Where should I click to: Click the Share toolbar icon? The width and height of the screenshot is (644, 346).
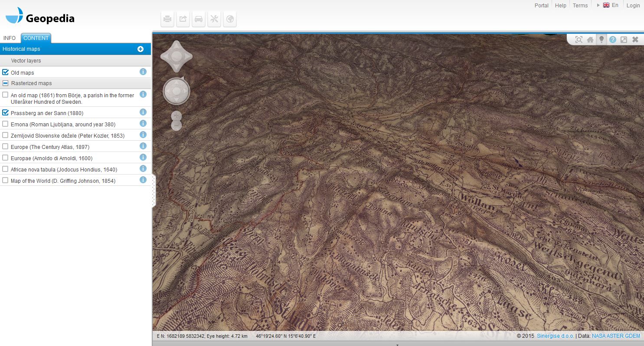pos(183,19)
